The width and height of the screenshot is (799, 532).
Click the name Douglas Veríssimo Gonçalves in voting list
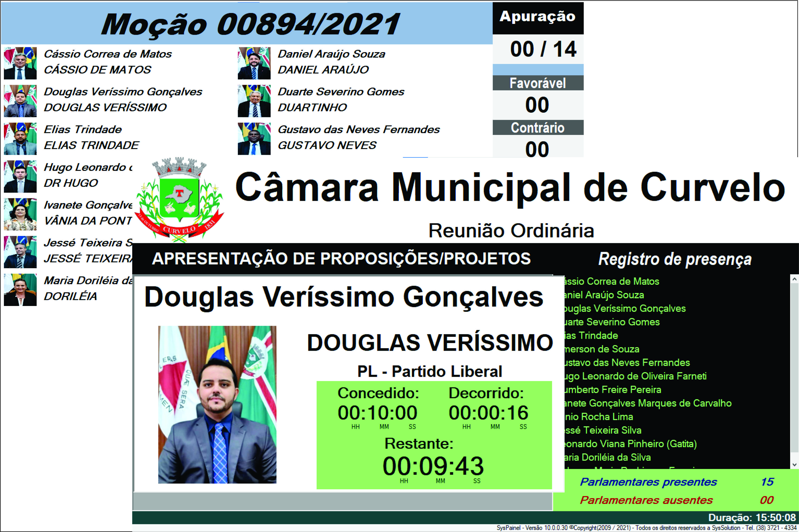(123, 92)
